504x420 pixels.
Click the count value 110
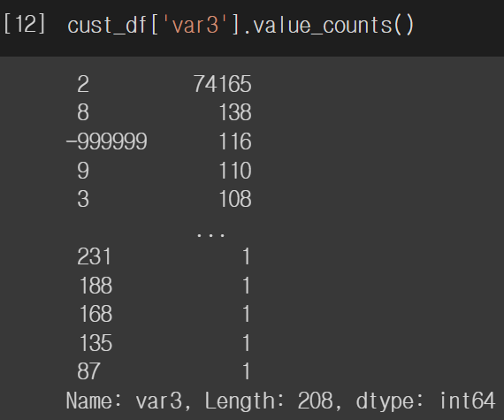tap(235, 171)
